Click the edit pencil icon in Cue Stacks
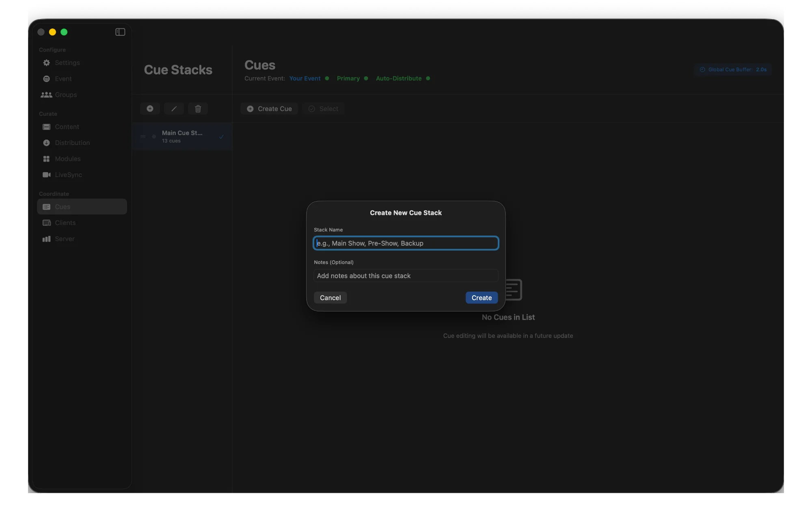 tap(174, 108)
